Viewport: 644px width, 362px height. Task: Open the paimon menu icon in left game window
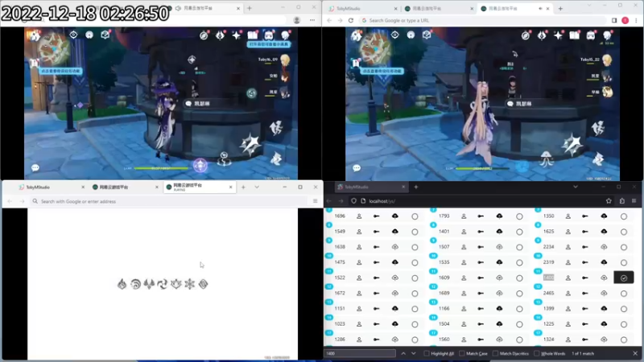tap(35, 36)
